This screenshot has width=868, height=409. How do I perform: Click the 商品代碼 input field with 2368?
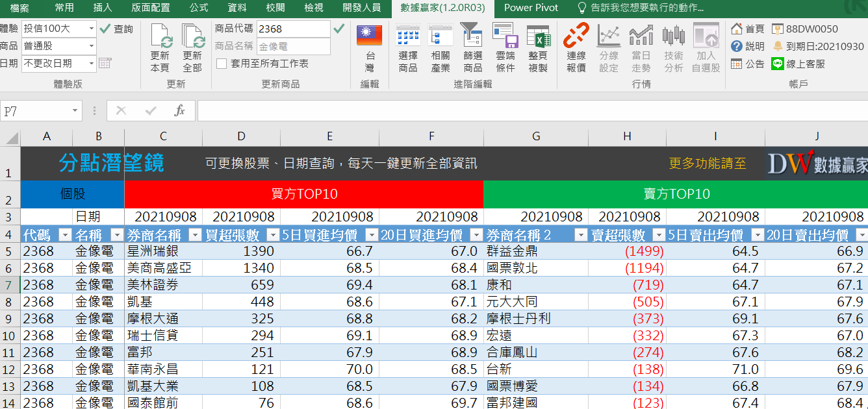pos(294,29)
